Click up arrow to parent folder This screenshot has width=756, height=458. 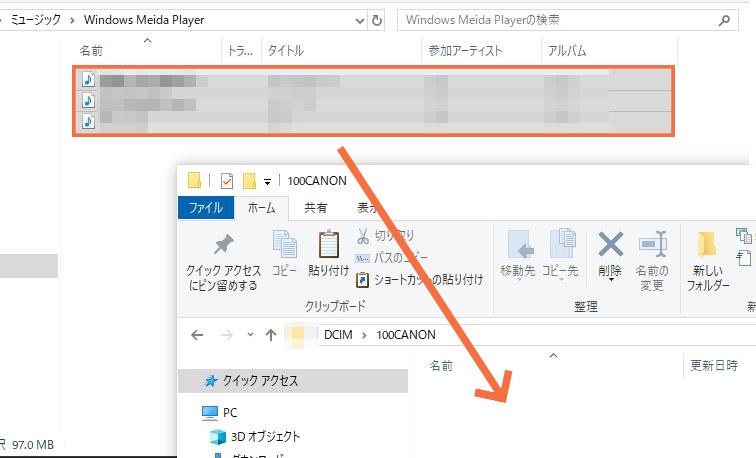coord(271,335)
